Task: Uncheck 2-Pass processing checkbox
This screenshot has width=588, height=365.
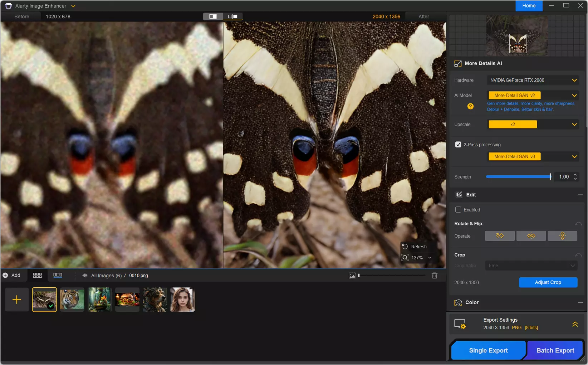Action: [x=458, y=145]
